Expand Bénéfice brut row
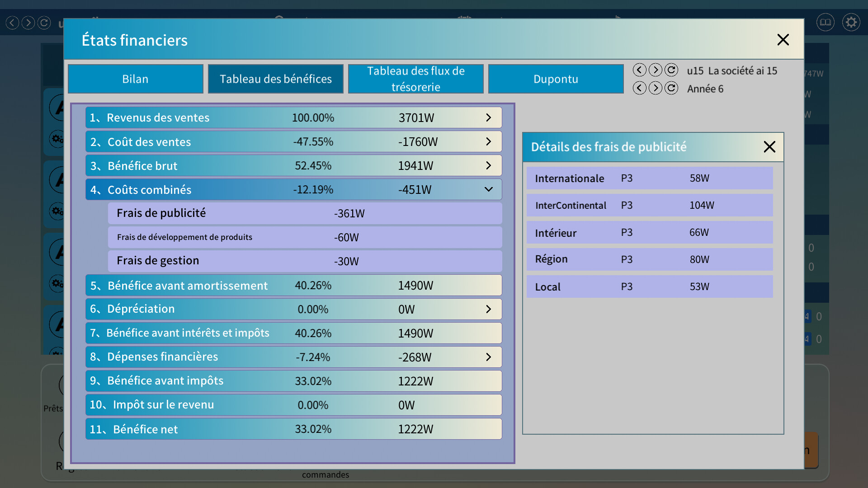This screenshot has width=868, height=488. [x=488, y=166]
